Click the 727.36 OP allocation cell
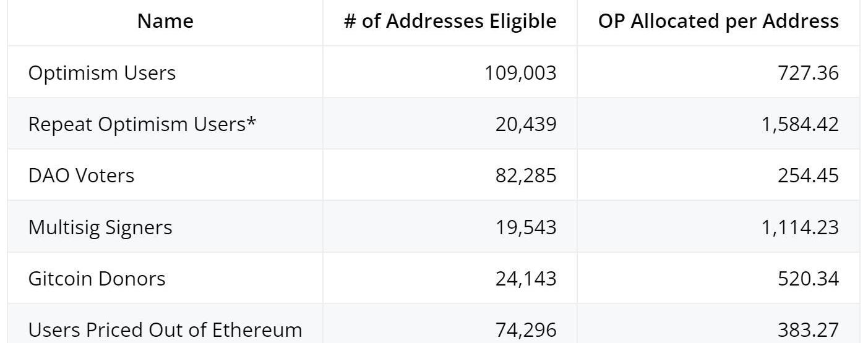The image size is (868, 343). coord(808,73)
